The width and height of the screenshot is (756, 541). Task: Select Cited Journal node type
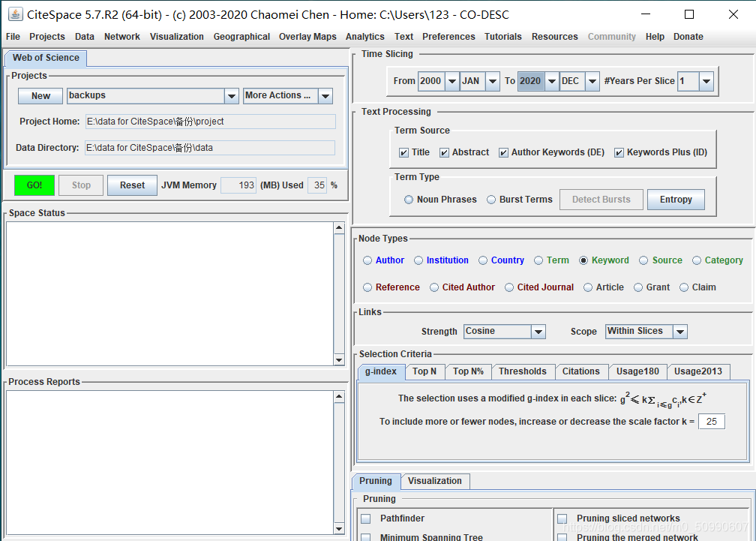tap(509, 287)
